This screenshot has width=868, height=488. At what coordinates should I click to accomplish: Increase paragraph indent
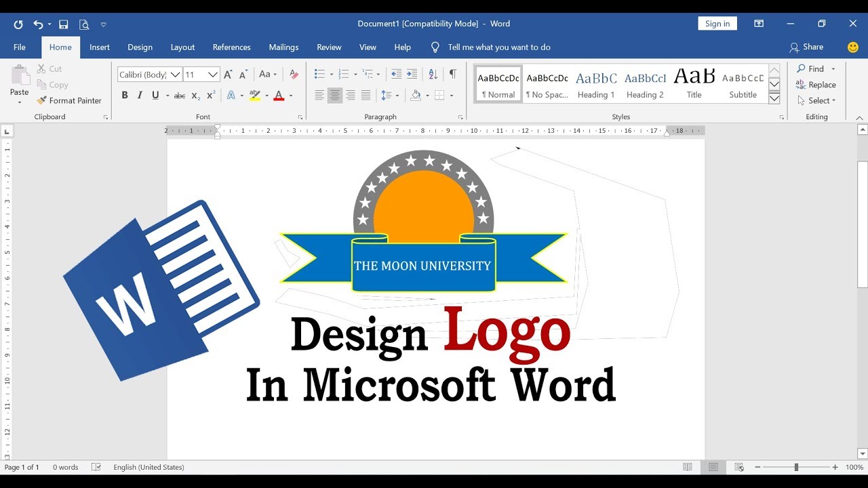[412, 75]
